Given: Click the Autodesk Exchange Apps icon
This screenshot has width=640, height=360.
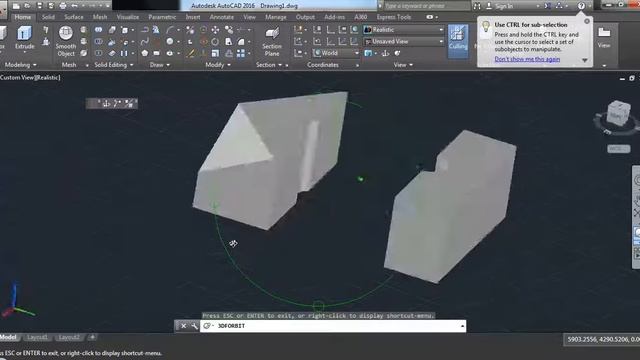Looking at the screenshot, I should coord(548,6).
